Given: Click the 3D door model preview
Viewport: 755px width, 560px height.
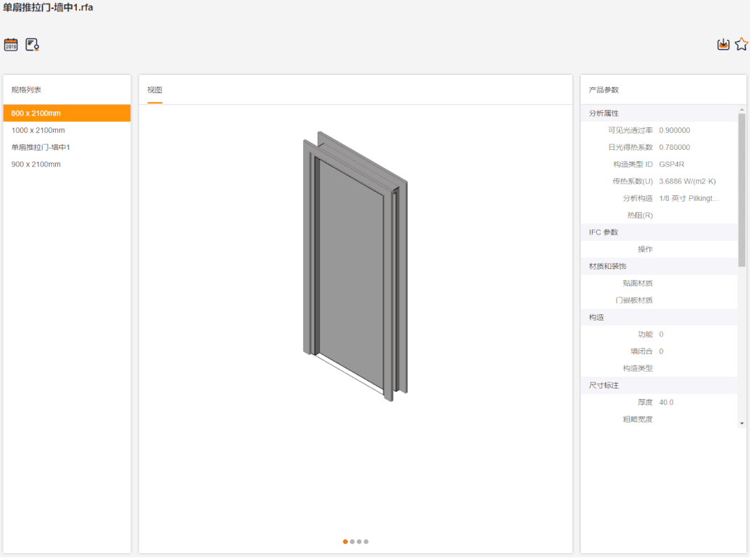Looking at the screenshot, I should click(x=355, y=266).
